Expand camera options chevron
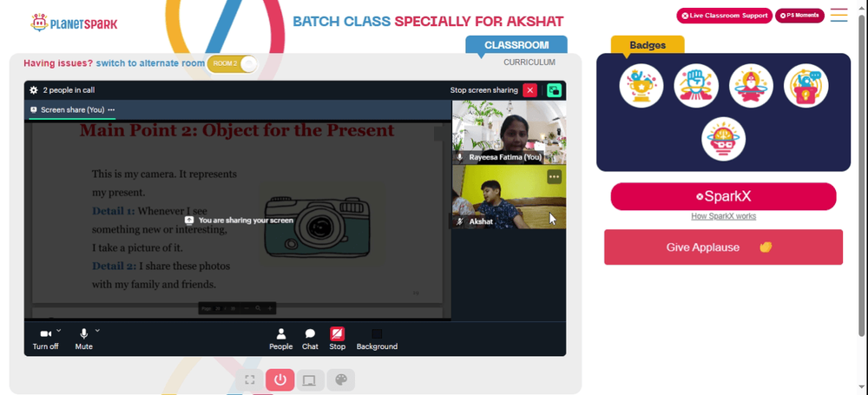This screenshot has width=868, height=395. [x=59, y=331]
